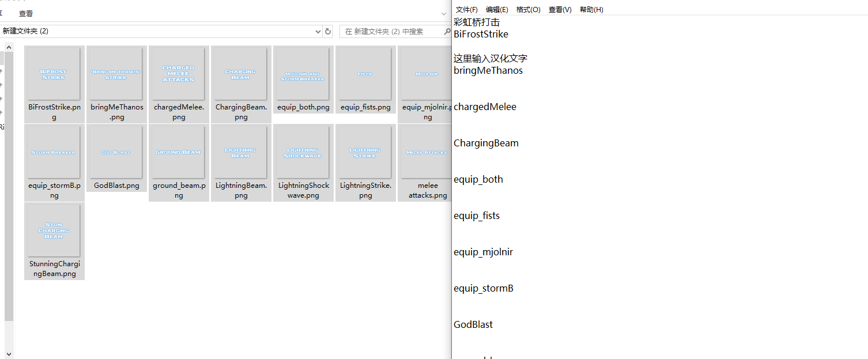868x359 pixels.
Task: Click the equip_both line in Notepad
Action: [478, 179]
